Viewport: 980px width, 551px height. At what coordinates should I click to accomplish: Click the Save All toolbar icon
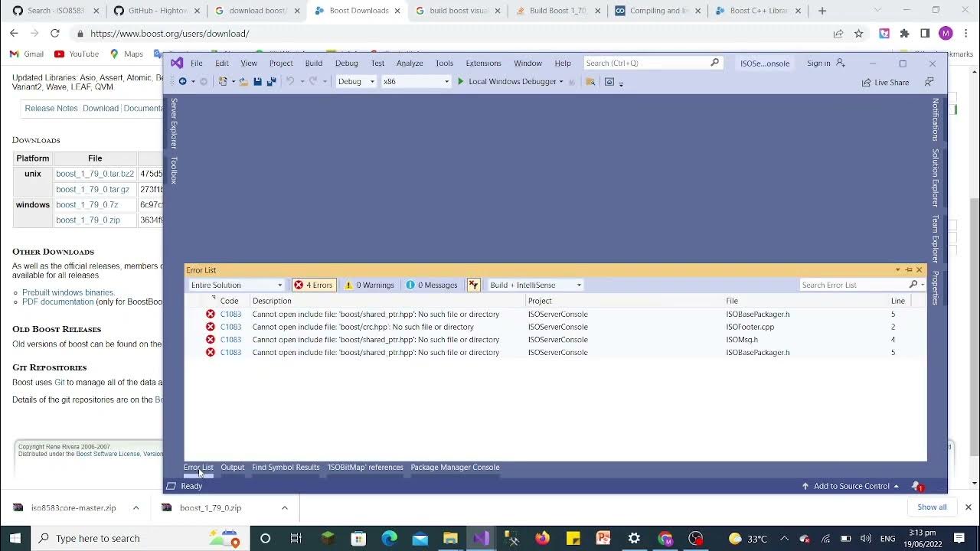[271, 81]
